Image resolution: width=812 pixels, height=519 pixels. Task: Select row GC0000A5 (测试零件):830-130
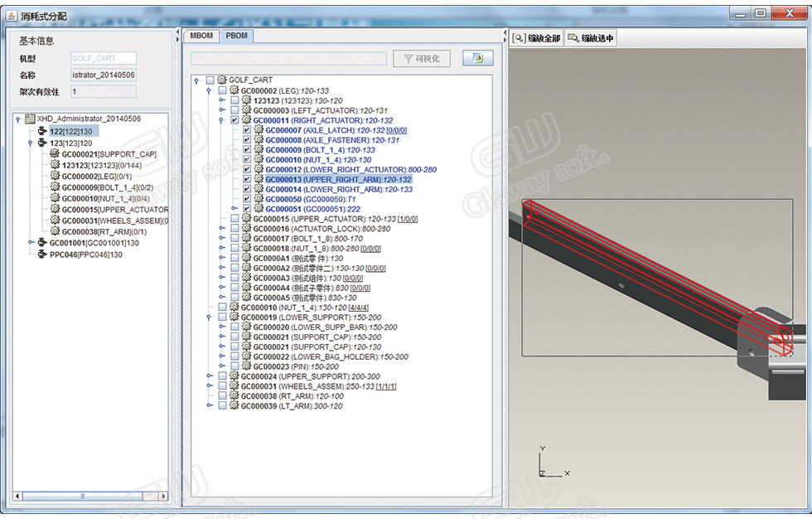(x=305, y=298)
